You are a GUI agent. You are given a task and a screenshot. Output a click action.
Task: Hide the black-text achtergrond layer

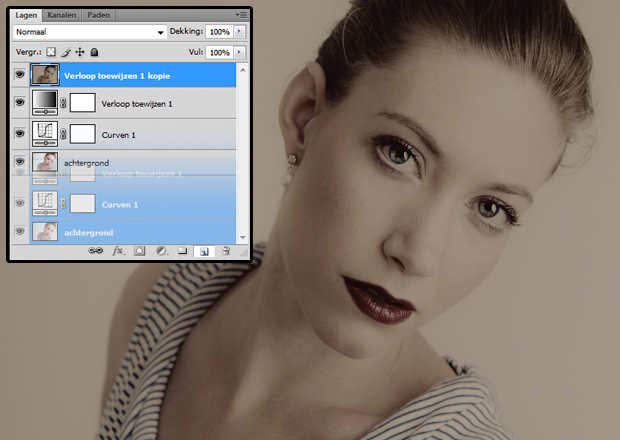(20, 161)
